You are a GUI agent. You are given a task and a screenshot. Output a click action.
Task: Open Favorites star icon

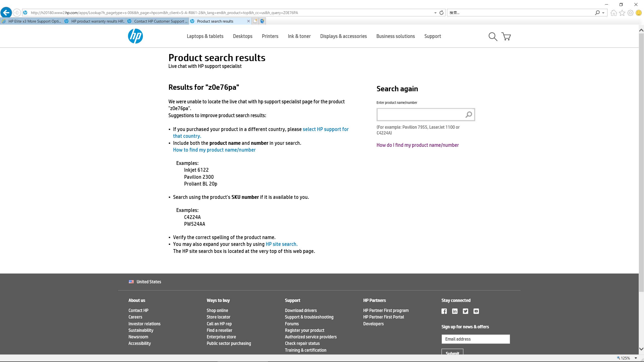point(622,13)
